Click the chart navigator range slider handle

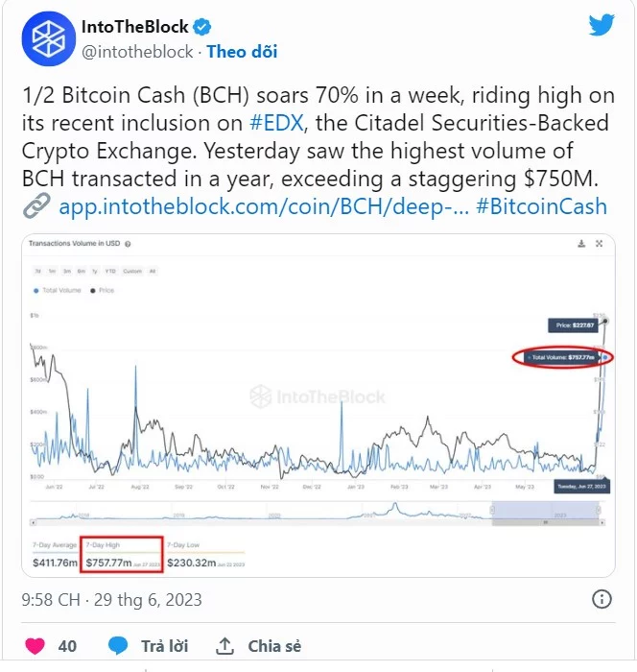493,510
